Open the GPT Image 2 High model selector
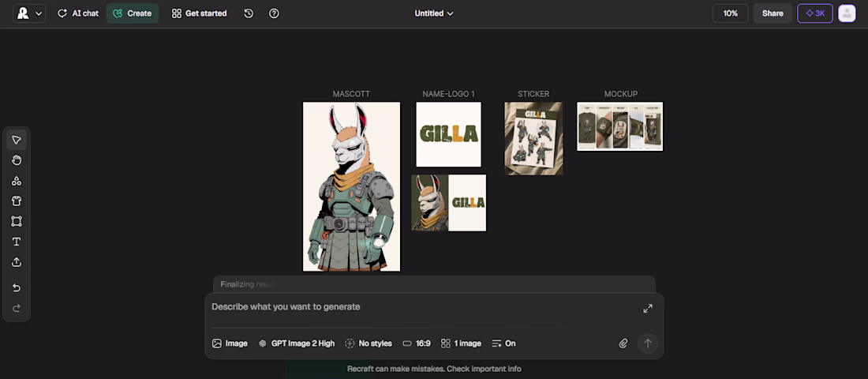 click(297, 343)
